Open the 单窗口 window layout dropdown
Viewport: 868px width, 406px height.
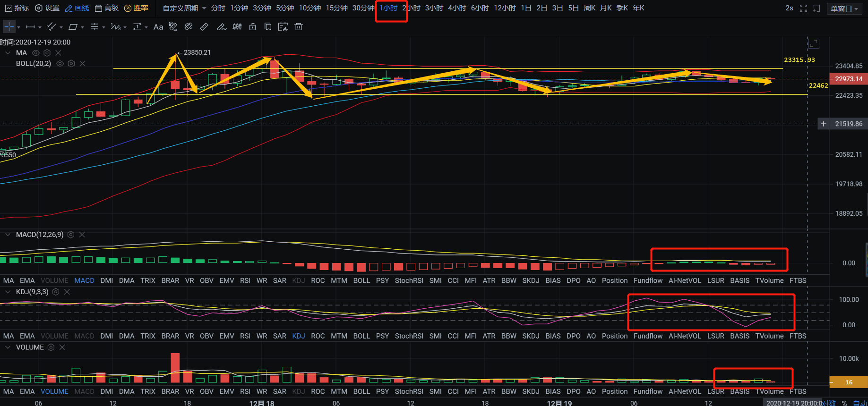(x=844, y=8)
